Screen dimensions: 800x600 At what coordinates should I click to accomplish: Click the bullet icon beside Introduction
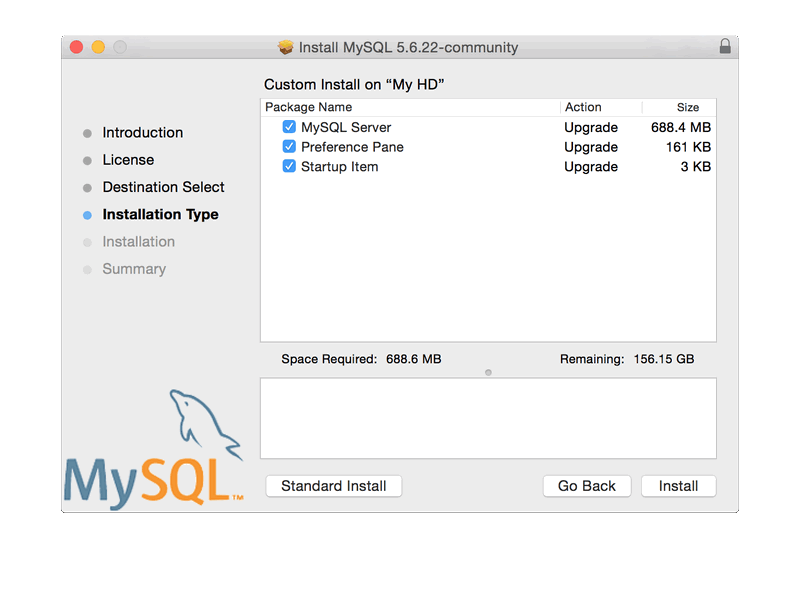point(88,132)
